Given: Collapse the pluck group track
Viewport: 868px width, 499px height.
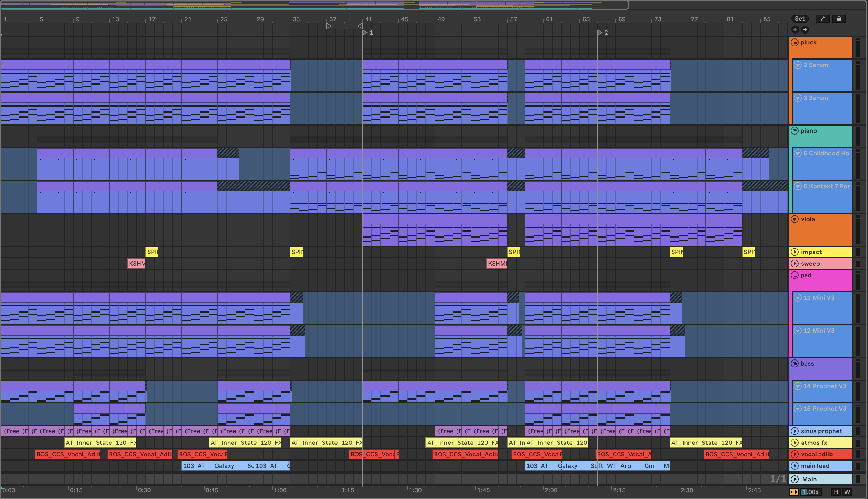Looking at the screenshot, I should tap(795, 43).
